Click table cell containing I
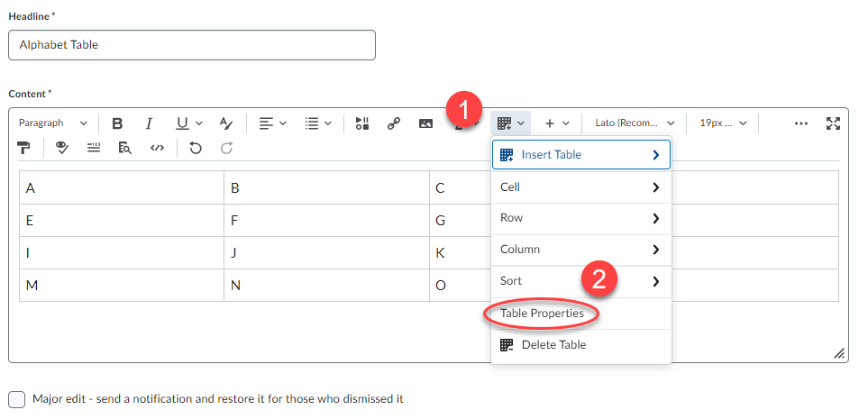 coord(122,253)
